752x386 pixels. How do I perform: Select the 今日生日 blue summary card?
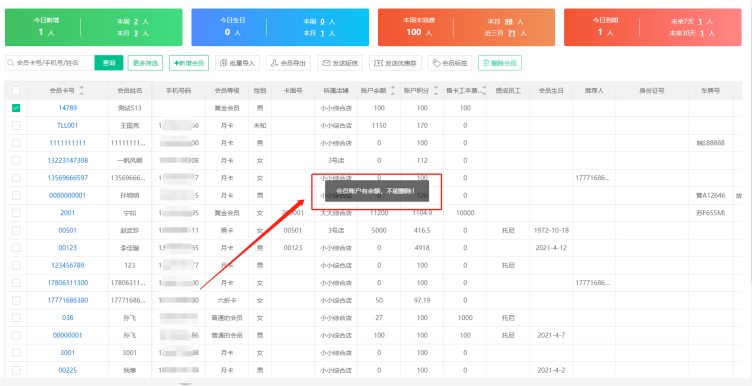tap(280, 27)
